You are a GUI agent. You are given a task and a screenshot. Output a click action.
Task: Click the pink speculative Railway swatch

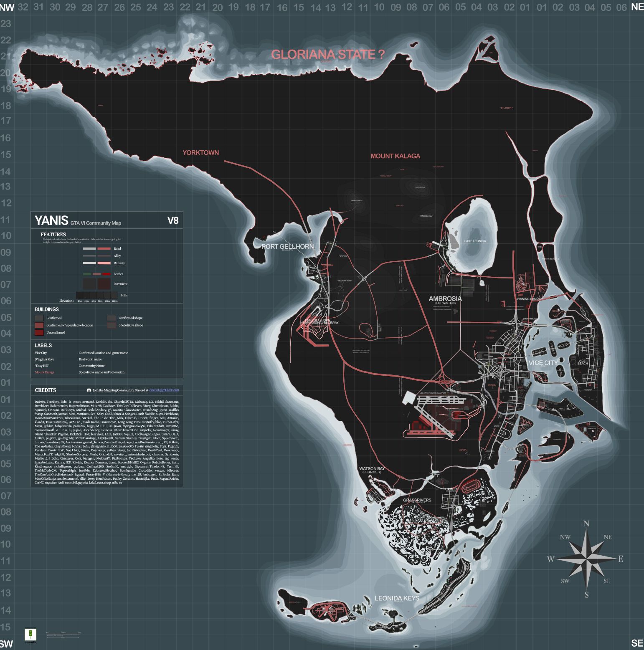point(104,263)
